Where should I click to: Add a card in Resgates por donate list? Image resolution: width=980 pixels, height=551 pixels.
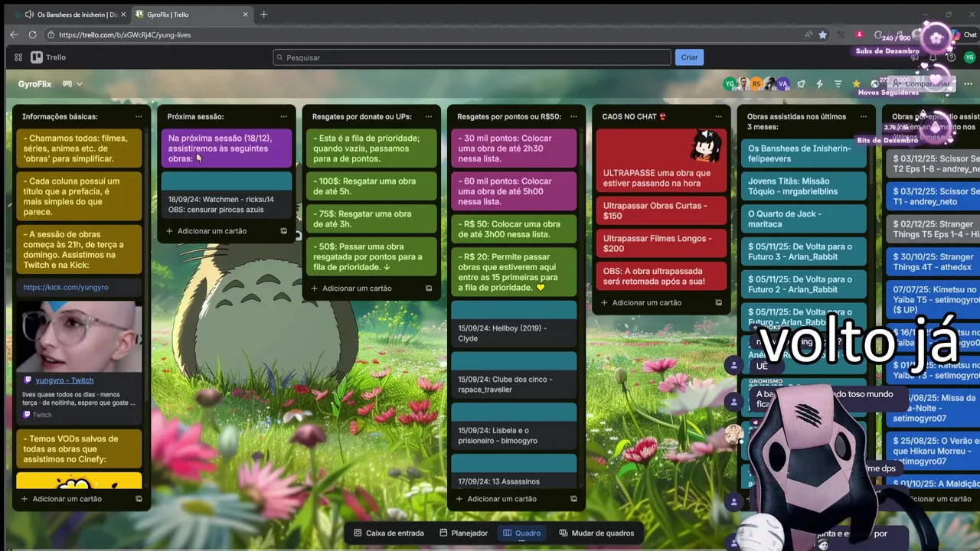(357, 289)
